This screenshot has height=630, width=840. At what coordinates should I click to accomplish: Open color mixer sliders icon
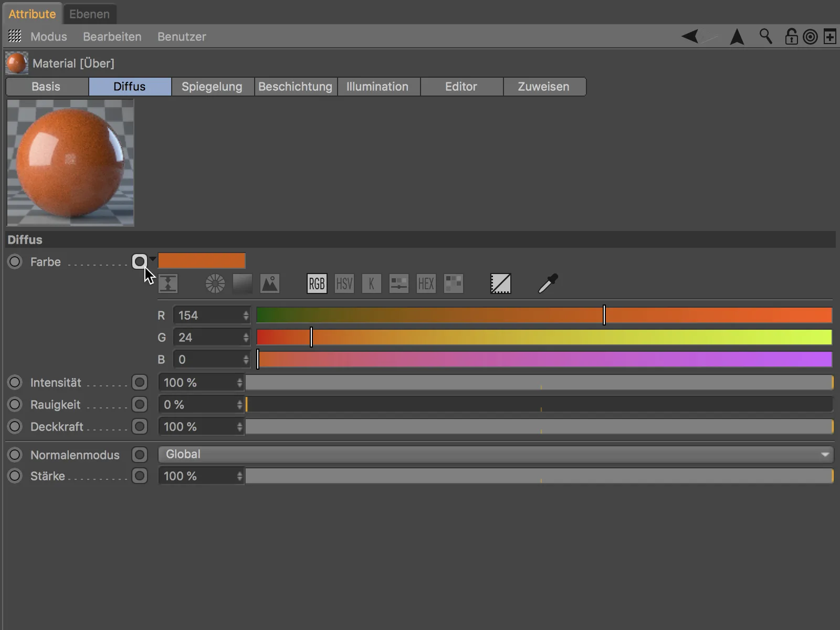(398, 284)
